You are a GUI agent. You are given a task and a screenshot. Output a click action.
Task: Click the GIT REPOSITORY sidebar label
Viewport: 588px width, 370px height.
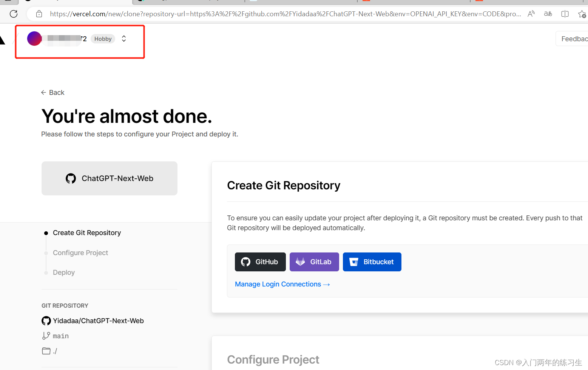click(x=65, y=306)
